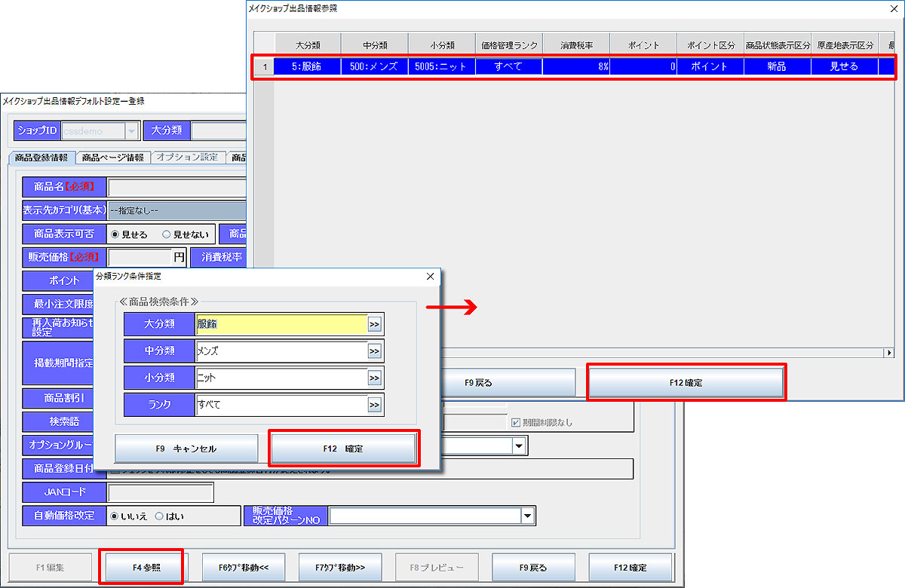Choose はい for 自動価格改定

[x=159, y=516]
